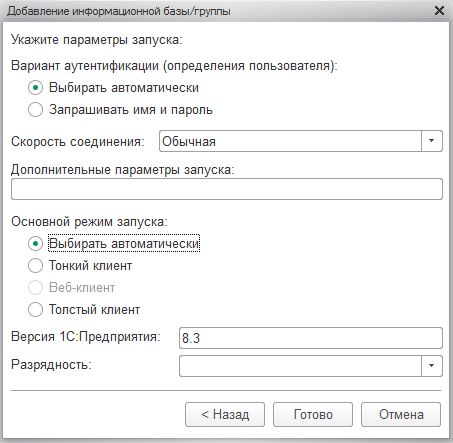Image resolution: width=453 pixels, height=443 pixels.
Task: Cancel using the Отмена button
Action: click(401, 415)
